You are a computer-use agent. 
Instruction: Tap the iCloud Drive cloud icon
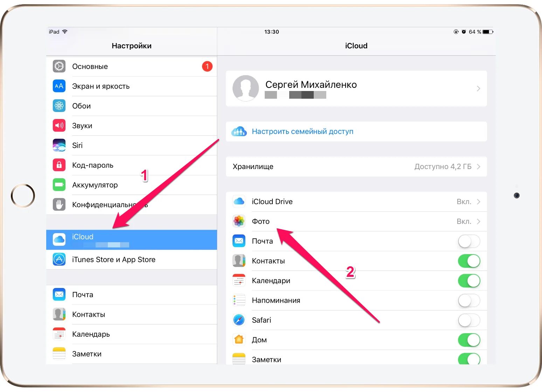[x=239, y=202]
